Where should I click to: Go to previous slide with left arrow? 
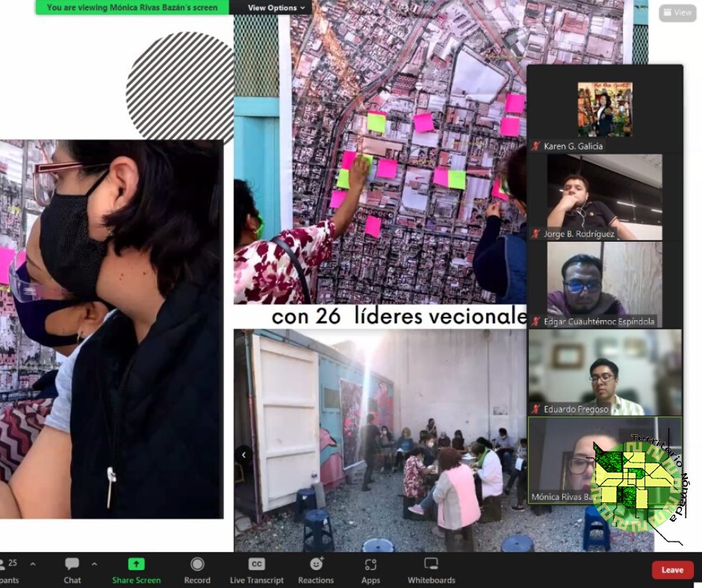243,454
